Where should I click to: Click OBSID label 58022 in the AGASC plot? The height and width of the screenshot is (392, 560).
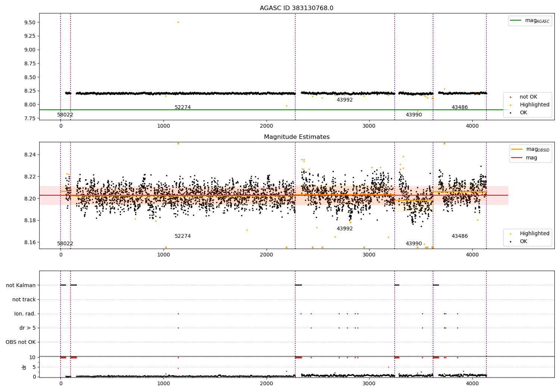[65, 115]
